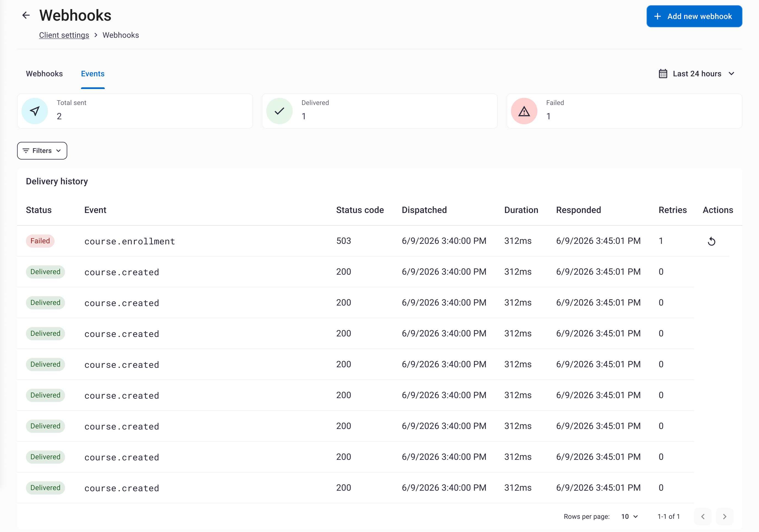Click Add new webhook button
The width and height of the screenshot is (759, 532).
pyautogui.click(x=694, y=16)
